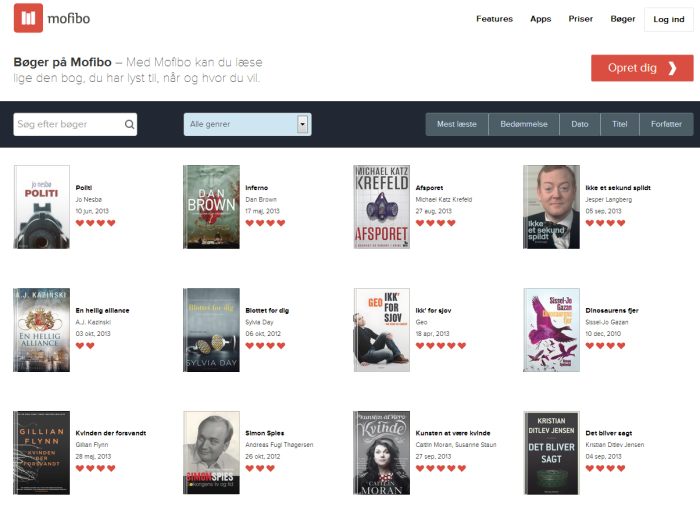Click the heart rating under Simon Spies
700x515 pixels.
260,469
